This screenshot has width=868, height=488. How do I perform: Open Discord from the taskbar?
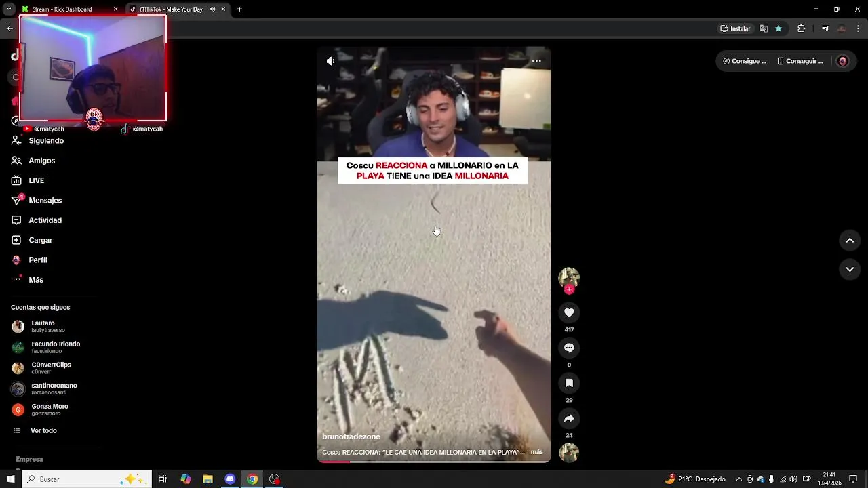tap(230, 479)
